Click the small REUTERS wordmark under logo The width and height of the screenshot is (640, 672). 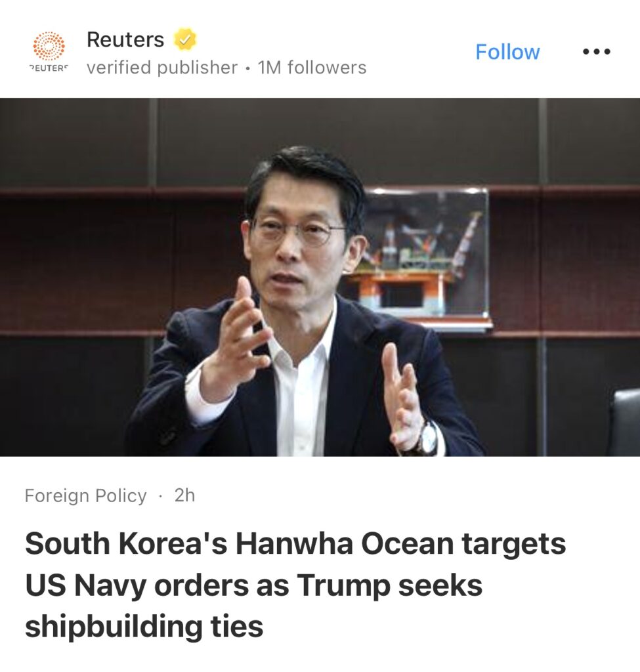coord(49,68)
